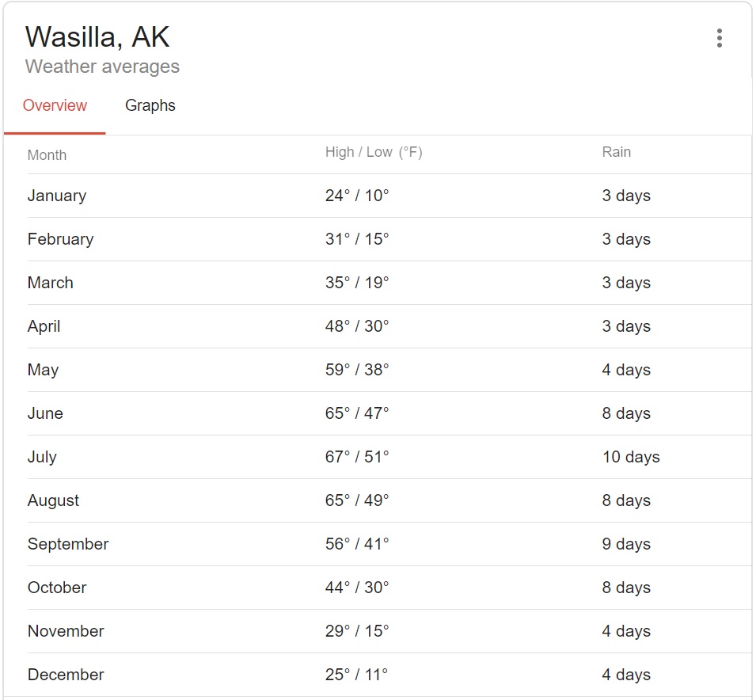756x700 pixels.
Task: Click May's 4 days rain value
Action: tap(626, 370)
